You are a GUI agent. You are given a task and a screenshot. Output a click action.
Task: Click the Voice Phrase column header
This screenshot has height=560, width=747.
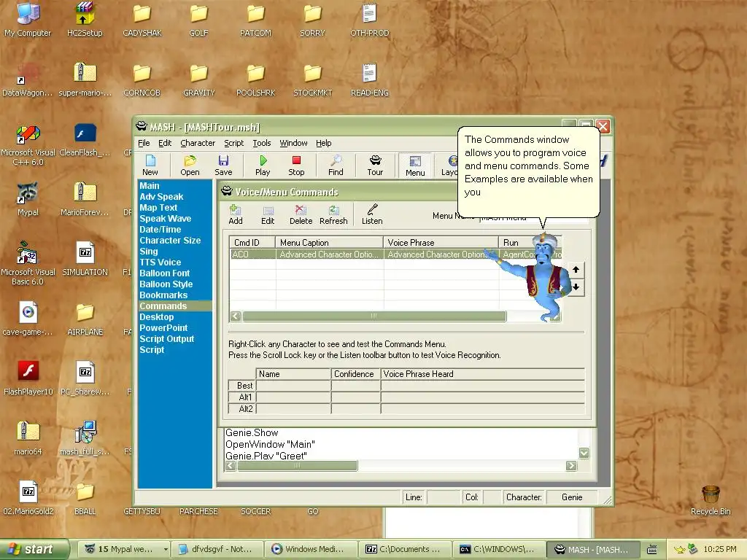pyautogui.click(x=441, y=242)
